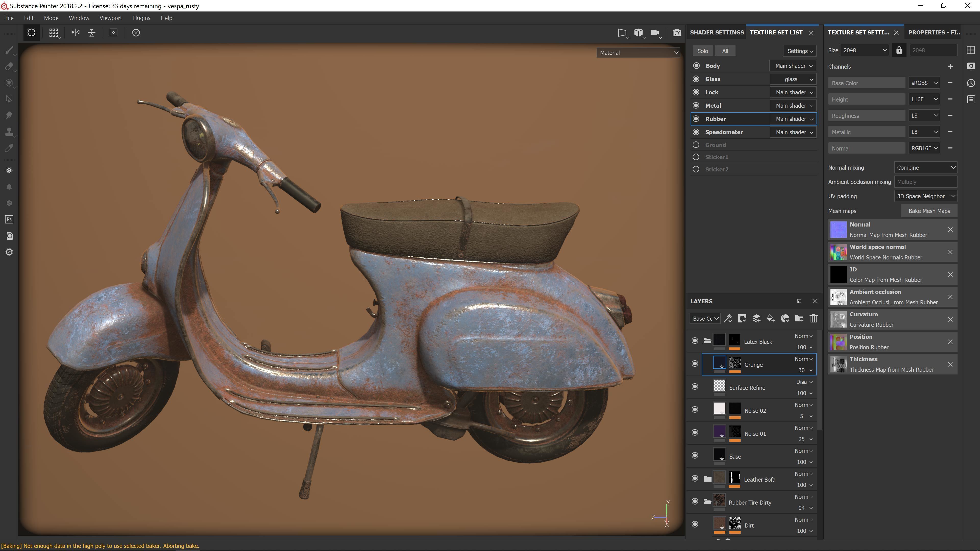Add an effect with magic wand icon

[x=728, y=319]
